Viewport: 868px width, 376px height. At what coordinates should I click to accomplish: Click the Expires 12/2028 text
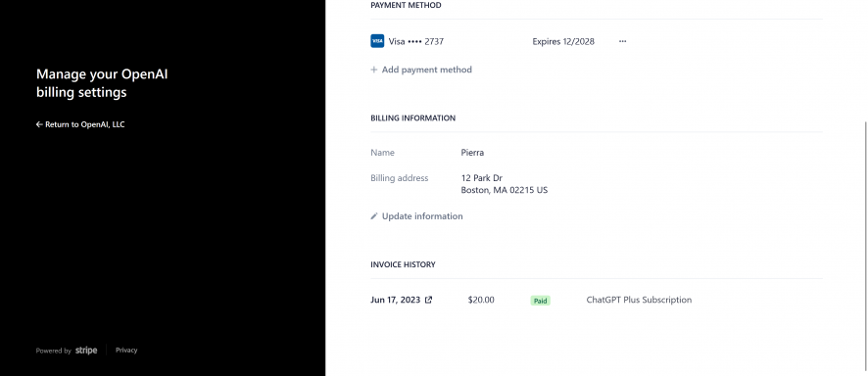pos(563,41)
